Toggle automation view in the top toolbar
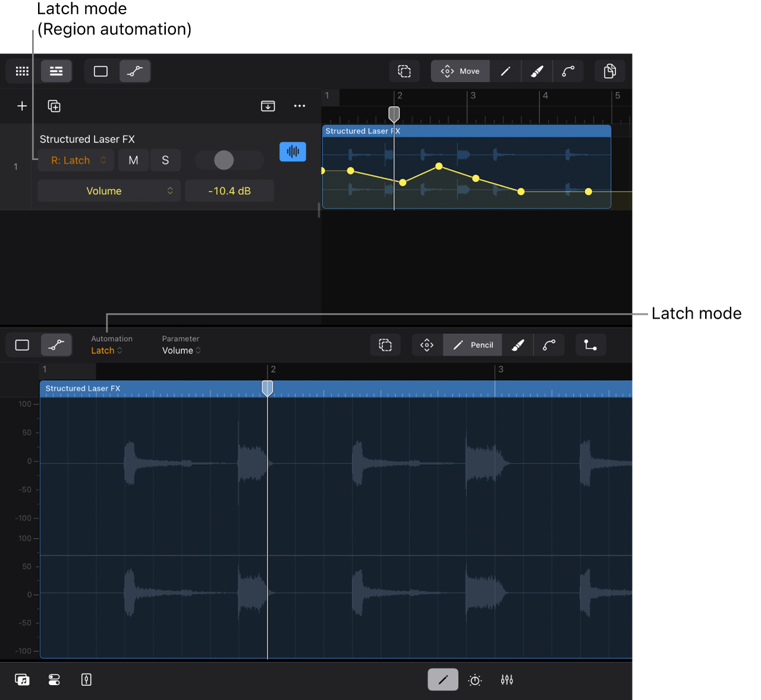This screenshot has width=761, height=700. tap(135, 71)
